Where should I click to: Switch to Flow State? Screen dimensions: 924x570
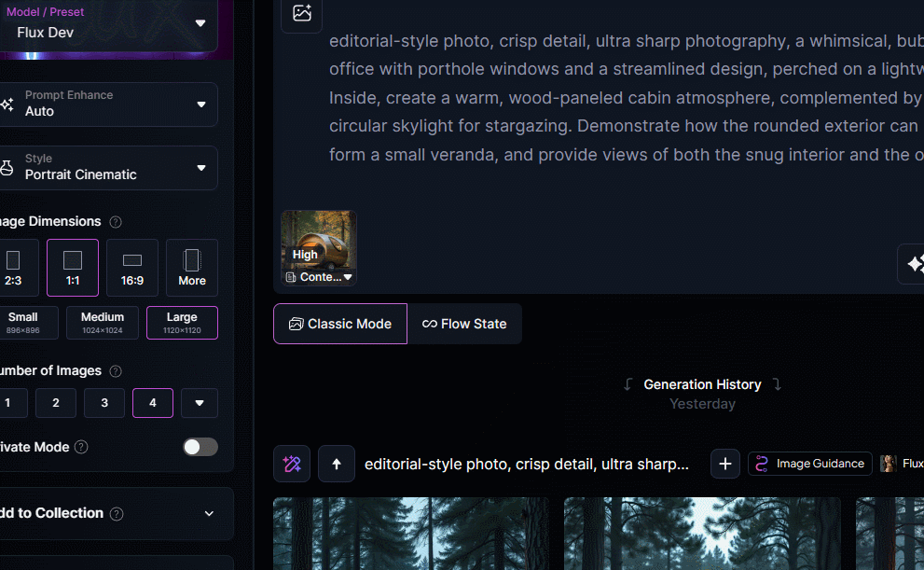[464, 324]
